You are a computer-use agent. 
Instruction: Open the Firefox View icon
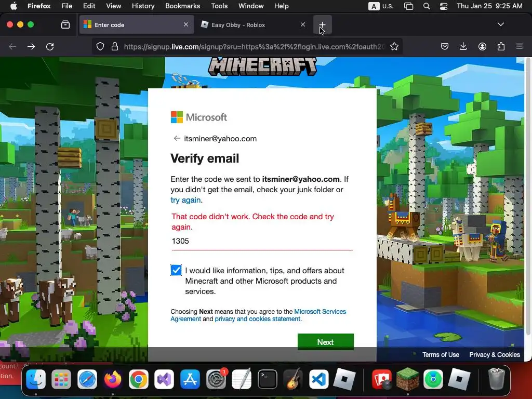65,24
